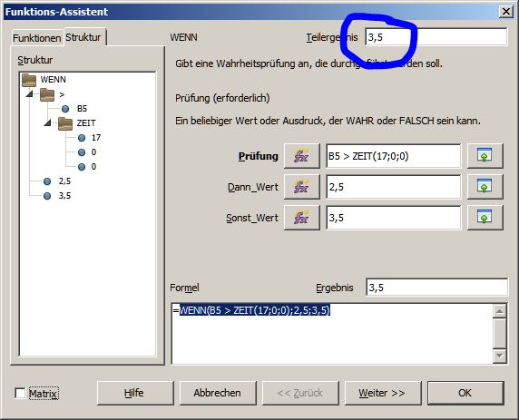Select B5 item in structure tree
Screen dimensions: 519x420
(82, 109)
